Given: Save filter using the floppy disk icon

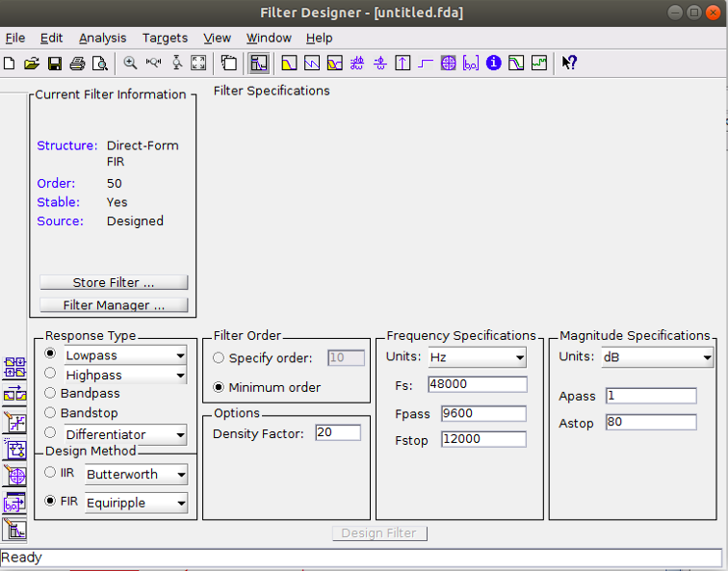Looking at the screenshot, I should (54, 64).
